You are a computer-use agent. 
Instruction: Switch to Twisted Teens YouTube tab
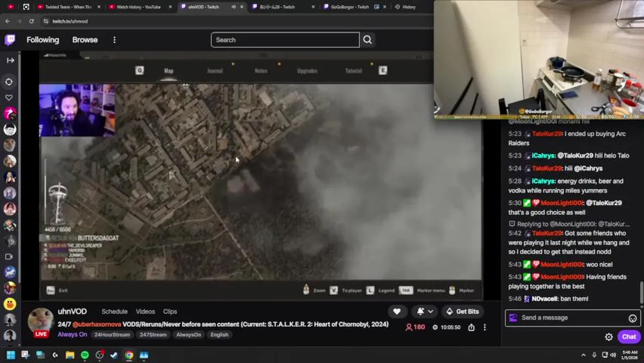[68, 7]
